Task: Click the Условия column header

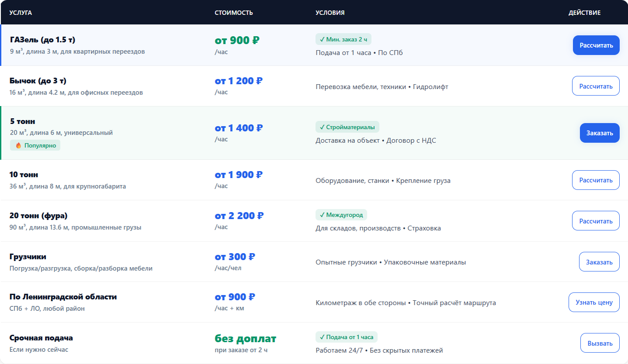Action: 330,13
